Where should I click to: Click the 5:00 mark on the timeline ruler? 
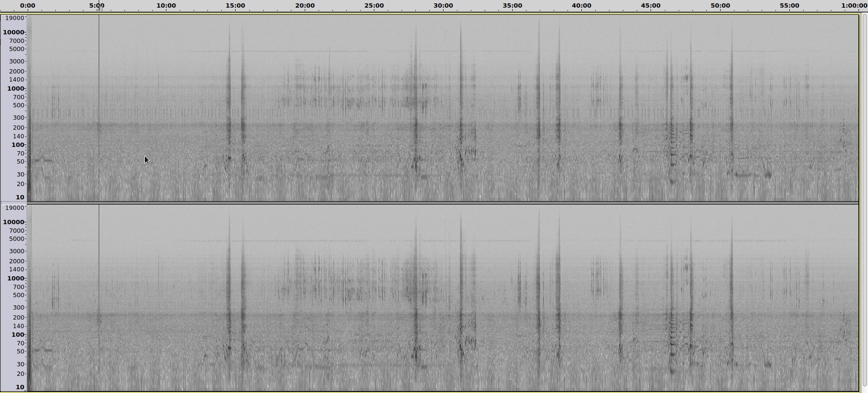[x=97, y=6]
